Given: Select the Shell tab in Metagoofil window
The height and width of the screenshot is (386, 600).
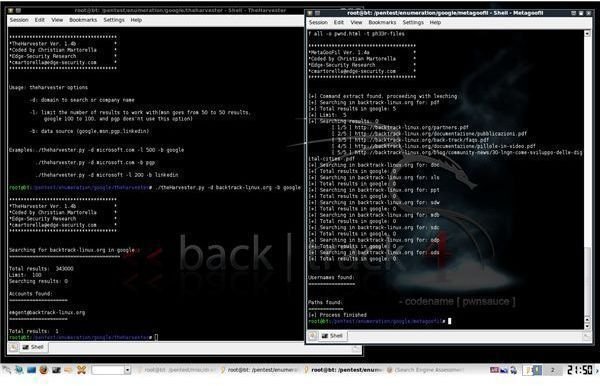Looking at the screenshot, I should pos(332,336).
